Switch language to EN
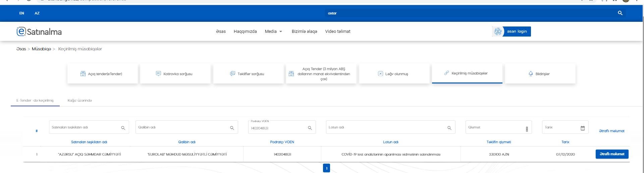The height and width of the screenshot is (173, 644). click(22, 13)
